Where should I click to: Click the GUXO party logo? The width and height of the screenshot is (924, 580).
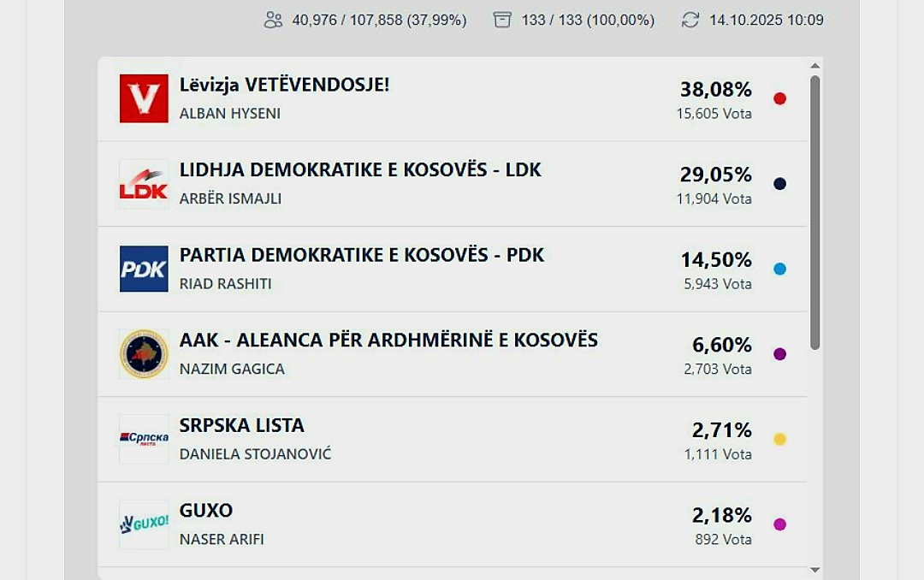click(144, 524)
